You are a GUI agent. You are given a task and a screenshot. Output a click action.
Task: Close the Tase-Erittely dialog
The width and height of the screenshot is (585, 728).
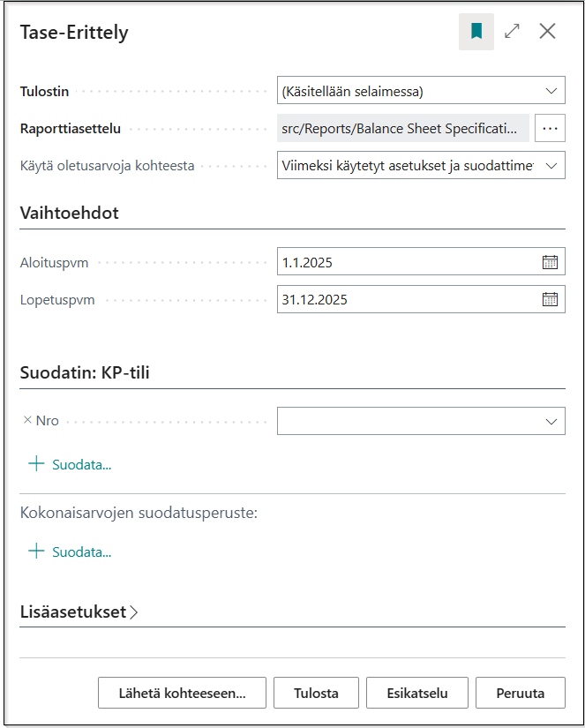tap(547, 32)
